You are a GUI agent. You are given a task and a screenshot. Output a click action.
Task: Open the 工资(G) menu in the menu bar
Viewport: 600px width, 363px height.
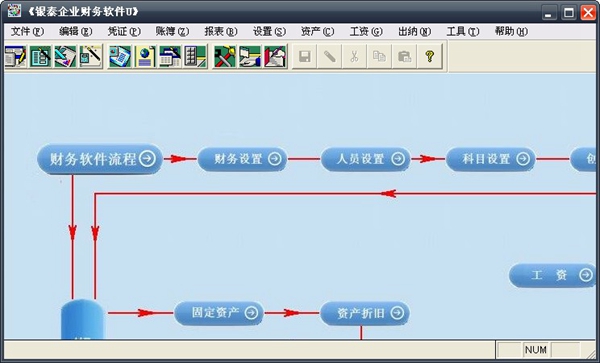point(366,31)
